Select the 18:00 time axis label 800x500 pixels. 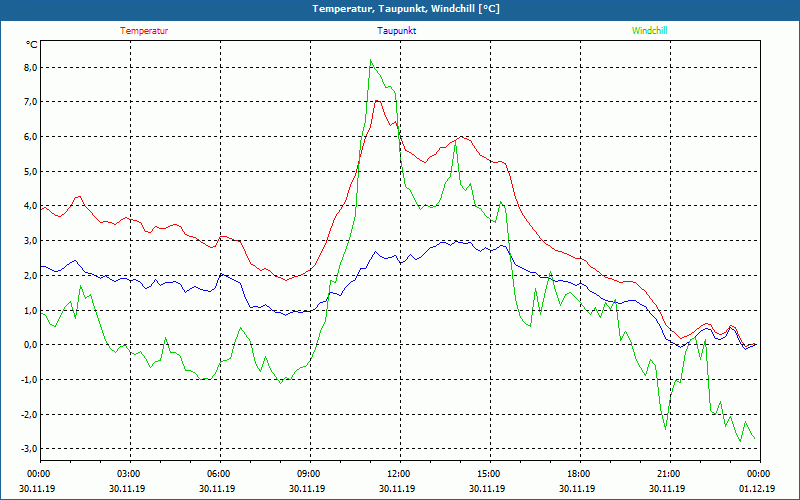point(579,474)
